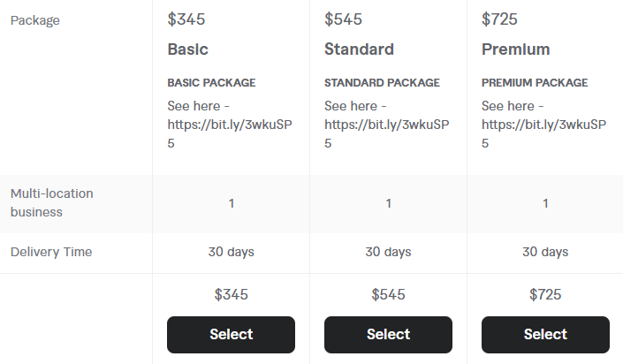Select the Premium package button
The width and height of the screenshot is (623, 364).
[545, 335]
